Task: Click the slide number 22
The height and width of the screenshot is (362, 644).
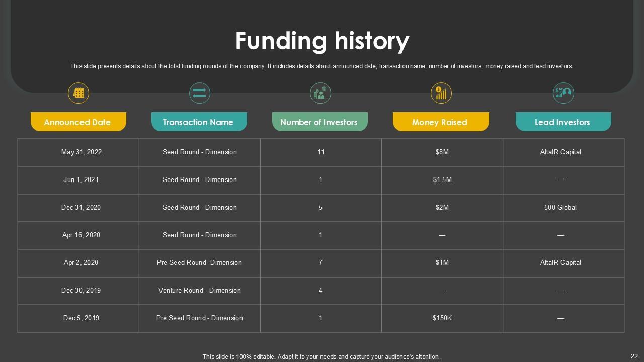Action: click(x=634, y=356)
